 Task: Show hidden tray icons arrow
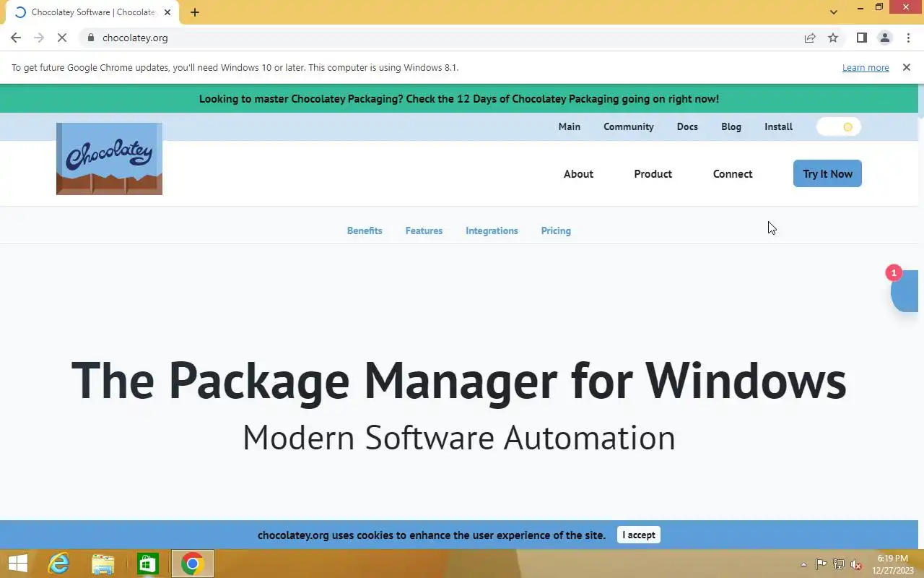click(x=803, y=564)
